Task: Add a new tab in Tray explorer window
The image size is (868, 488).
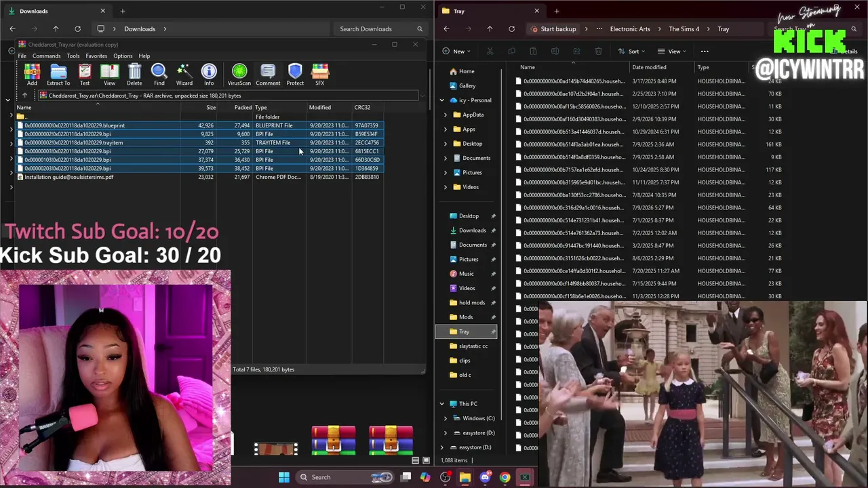Action: pyautogui.click(x=557, y=11)
